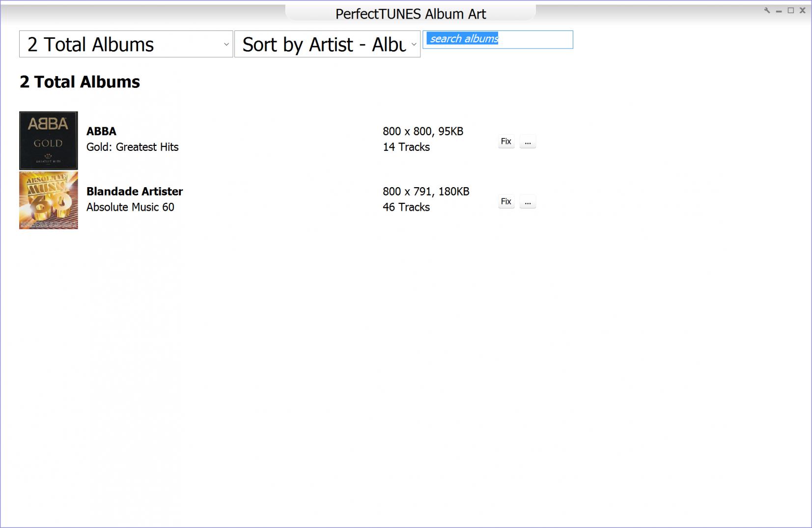This screenshot has height=528, width=812.
Task: Click the Blandade Artister artist name
Action: point(135,191)
